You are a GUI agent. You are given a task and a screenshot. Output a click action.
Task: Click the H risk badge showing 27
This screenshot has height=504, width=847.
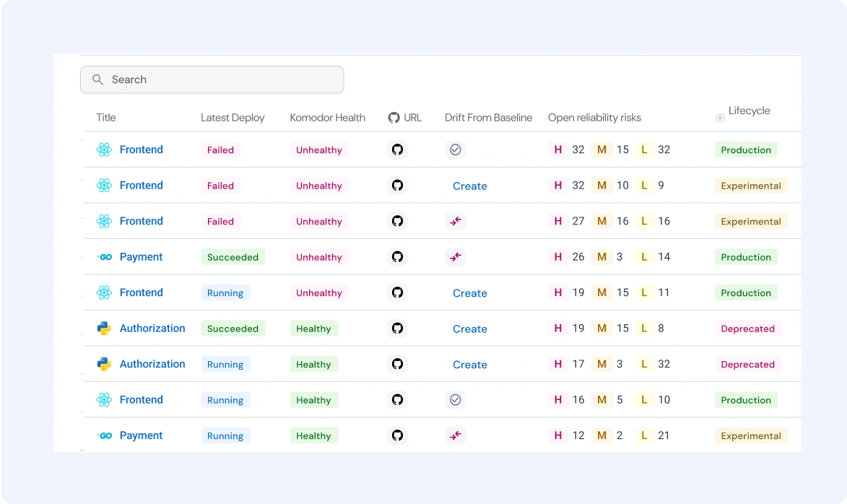pos(557,221)
